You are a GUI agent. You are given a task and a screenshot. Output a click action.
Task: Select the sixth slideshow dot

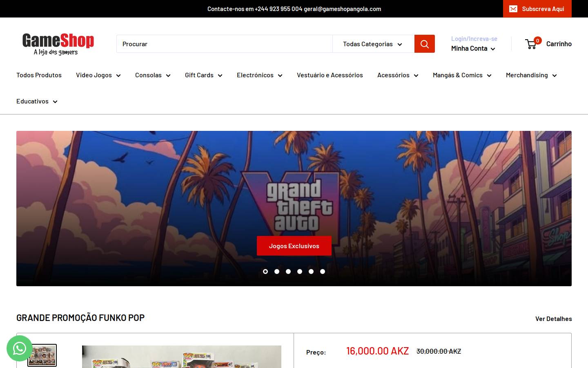[323, 272]
